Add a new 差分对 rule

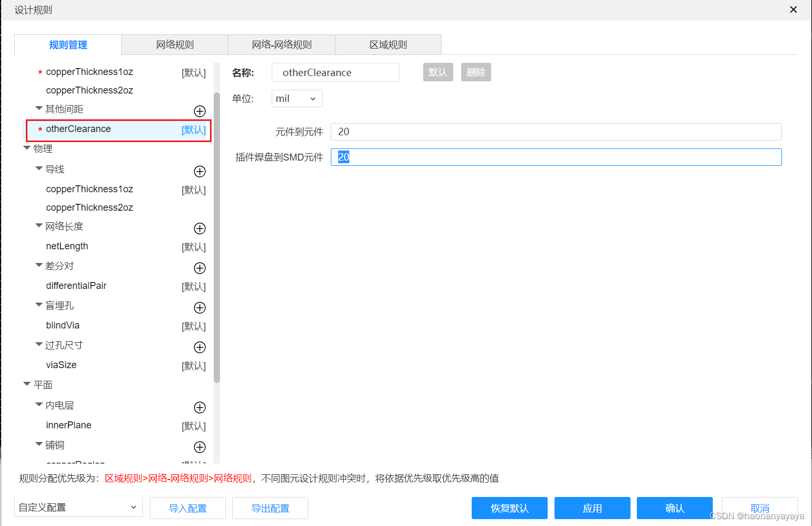coord(199,268)
